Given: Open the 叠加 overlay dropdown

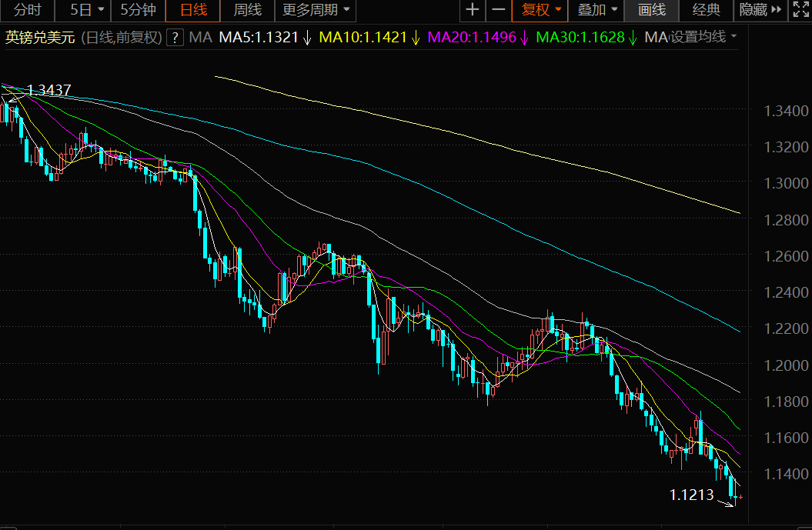Looking at the screenshot, I should click(x=596, y=10).
